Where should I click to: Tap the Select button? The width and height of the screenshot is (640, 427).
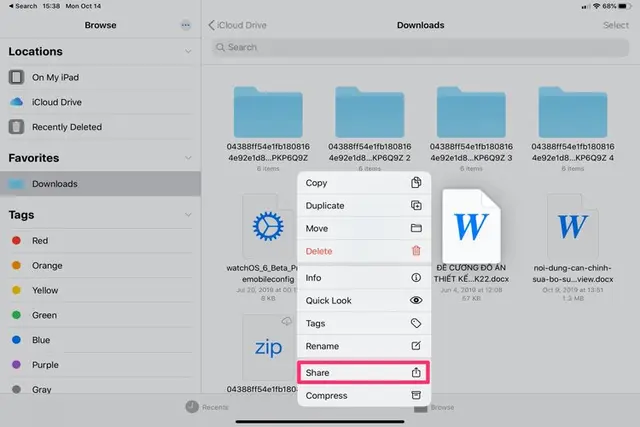pos(616,25)
